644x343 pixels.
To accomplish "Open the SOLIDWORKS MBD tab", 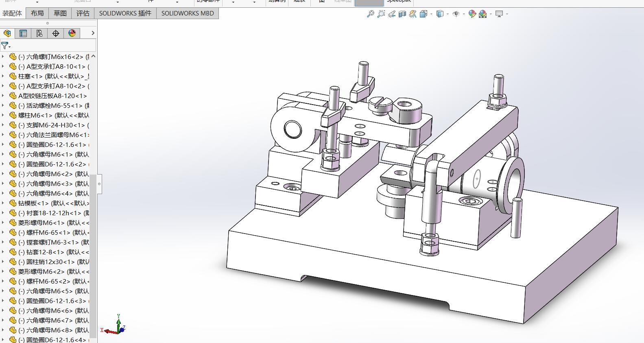I will click(188, 13).
